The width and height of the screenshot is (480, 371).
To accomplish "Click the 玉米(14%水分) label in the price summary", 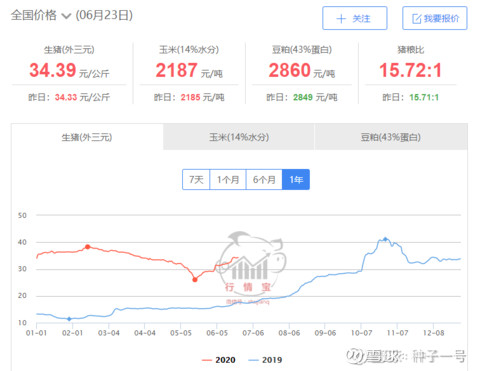I will [x=189, y=50].
